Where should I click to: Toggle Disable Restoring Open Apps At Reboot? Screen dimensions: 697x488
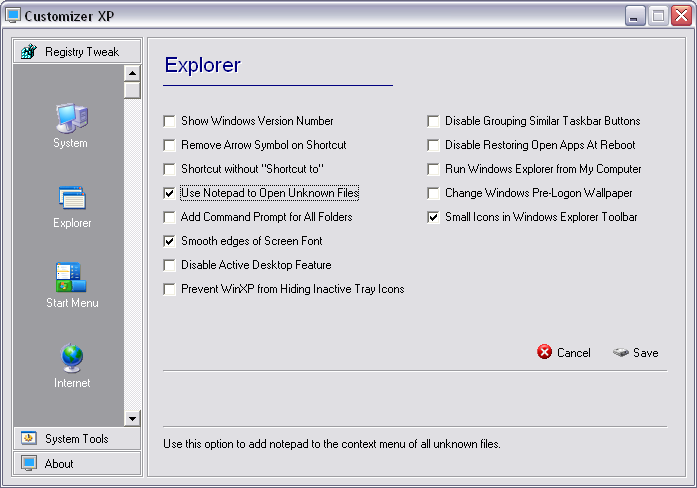click(x=433, y=145)
